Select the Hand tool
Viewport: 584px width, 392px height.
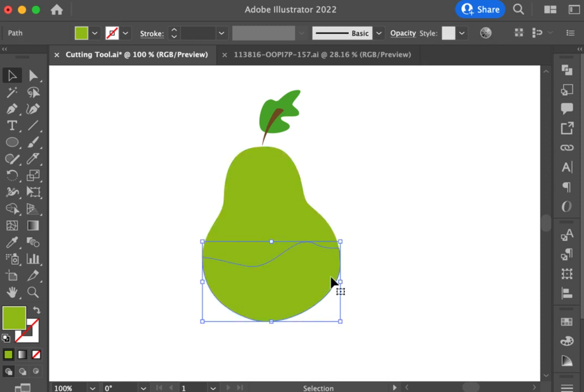tap(12, 292)
